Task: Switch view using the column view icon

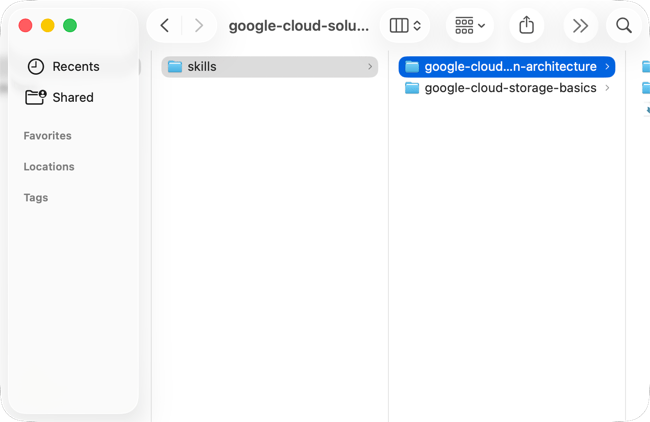Action: coord(399,26)
